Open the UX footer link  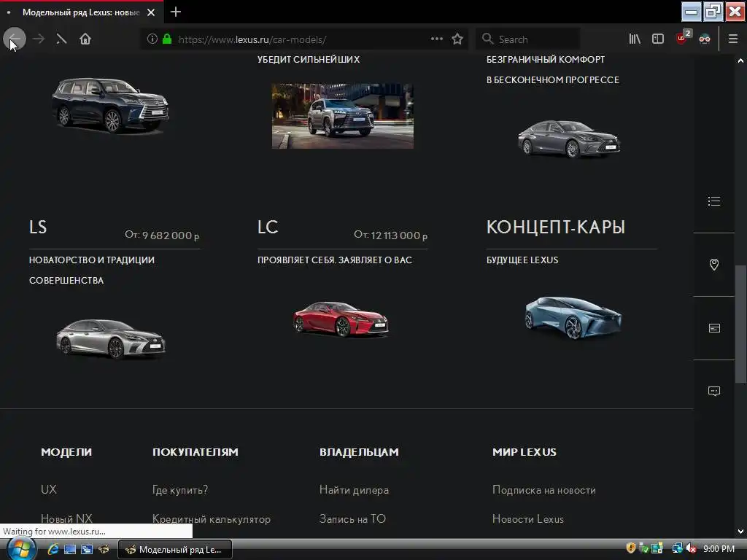tap(49, 489)
